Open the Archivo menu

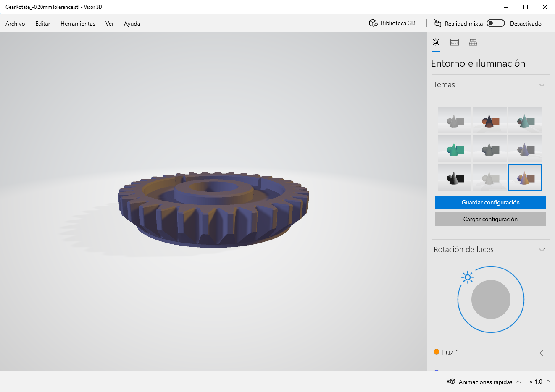pos(15,24)
